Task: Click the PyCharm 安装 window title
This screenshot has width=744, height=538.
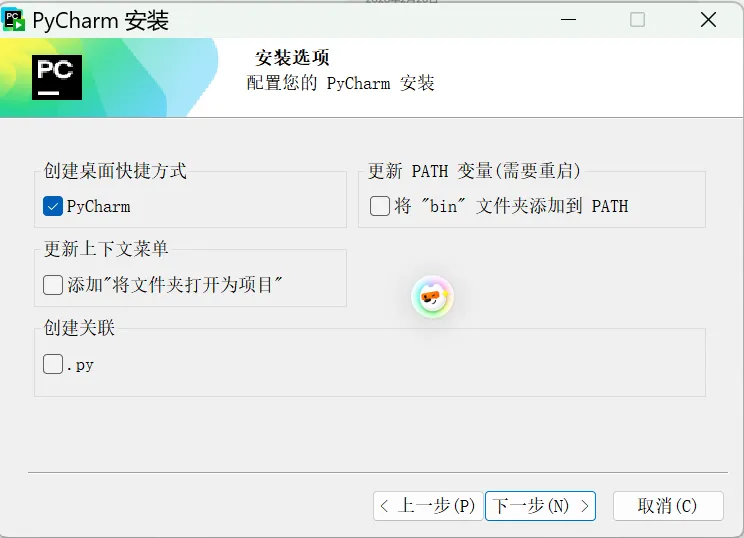Action: (x=101, y=20)
